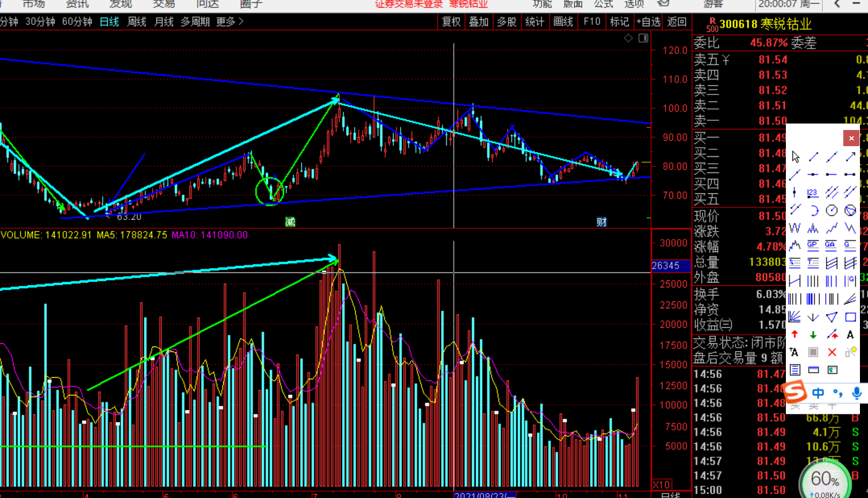Select the pointer cursor tool in drawing palette
Screen dimensions: 868x498
(796, 157)
